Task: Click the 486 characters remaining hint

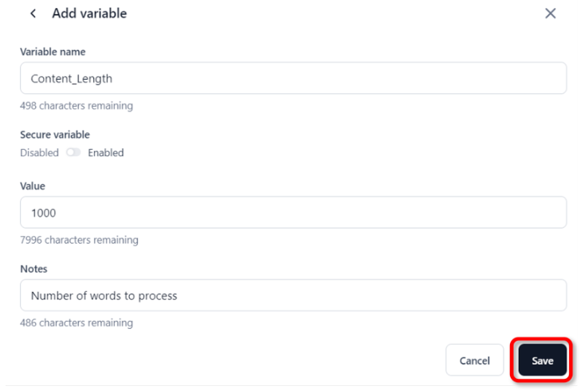Action: [76, 323]
